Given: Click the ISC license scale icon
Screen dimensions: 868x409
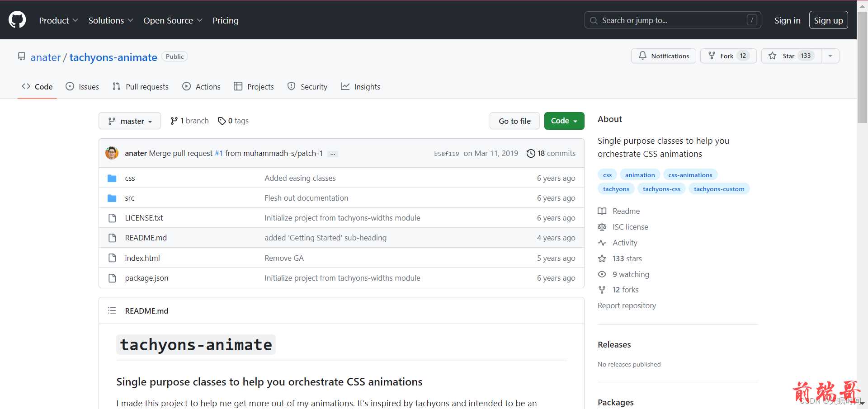Looking at the screenshot, I should (x=602, y=227).
